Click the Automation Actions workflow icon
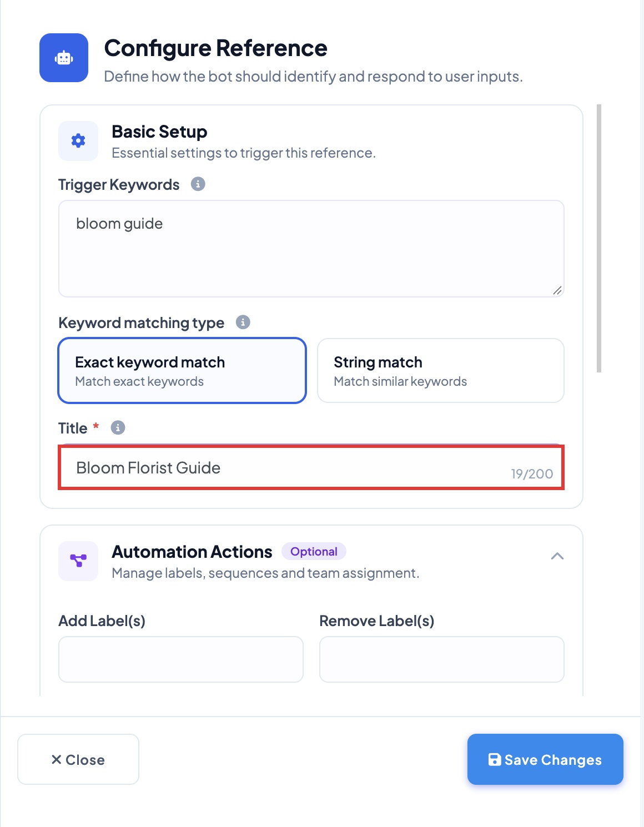The height and width of the screenshot is (827, 644). [x=78, y=561]
